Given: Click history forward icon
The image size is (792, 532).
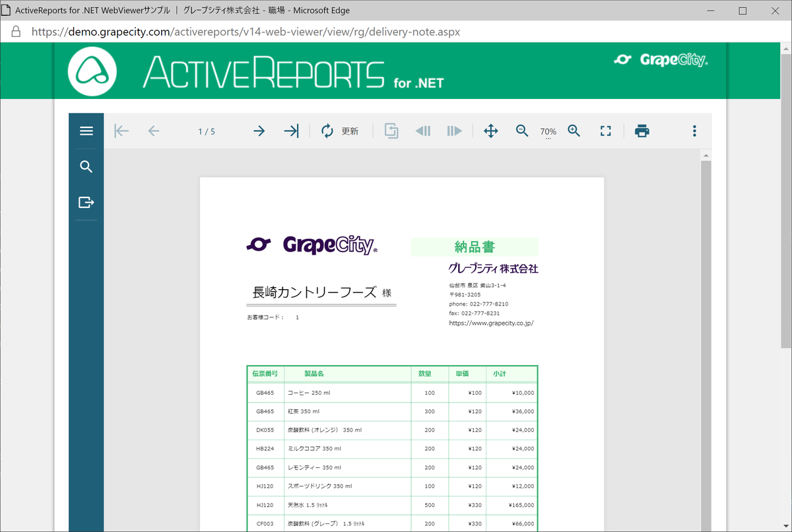Looking at the screenshot, I should tap(455, 131).
